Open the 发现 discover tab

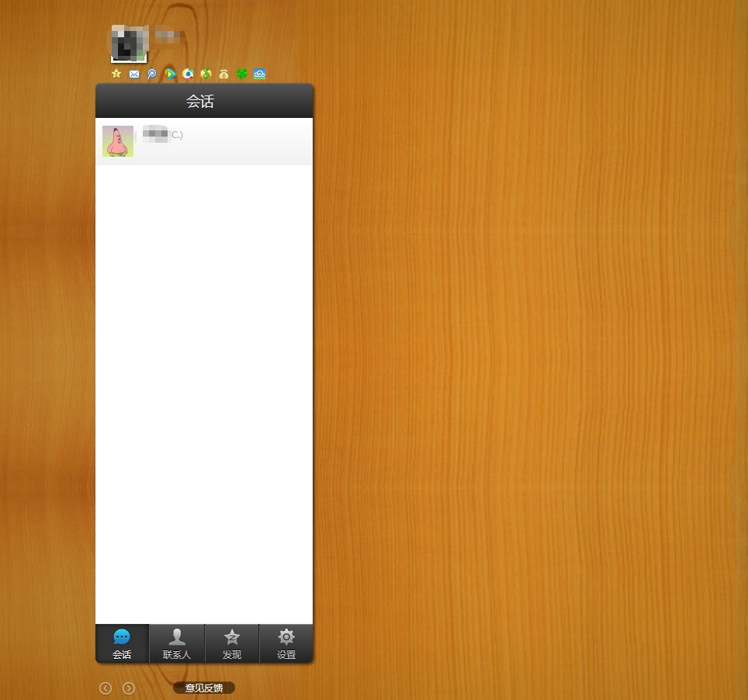(231, 644)
